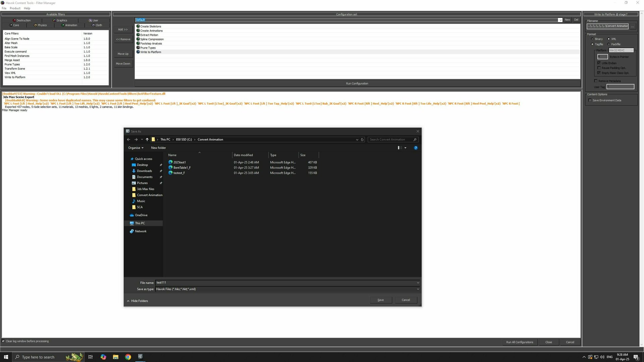Open the notification center icon
Screen dimensions: 644x362
point(636,357)
